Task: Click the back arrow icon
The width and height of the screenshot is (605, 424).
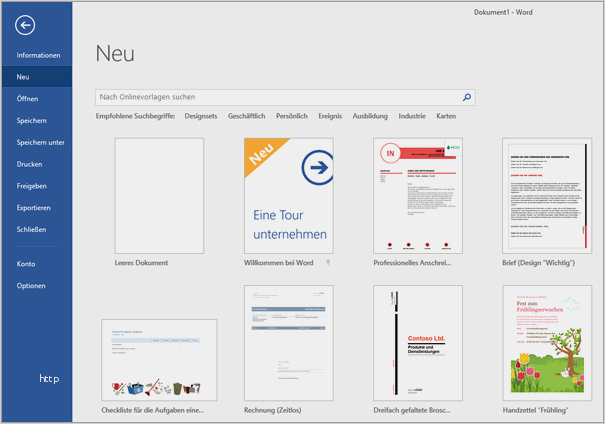Action: [x=25, y=26]
